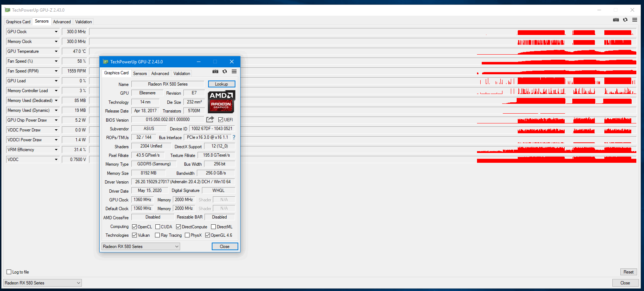
Task: Toggle the UEFI checkbox
Action: (220, 119)
